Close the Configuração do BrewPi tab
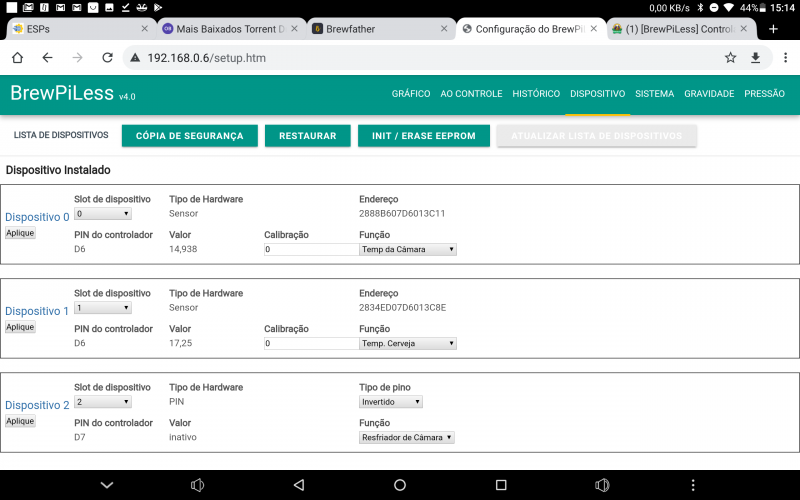Screen dimensions: 800x500 pos(594,29)
